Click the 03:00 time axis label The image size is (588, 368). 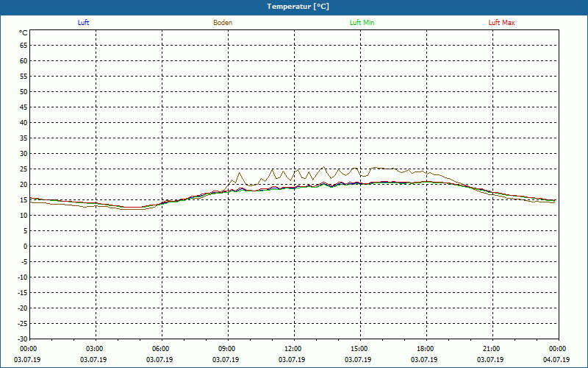[94, 349]
